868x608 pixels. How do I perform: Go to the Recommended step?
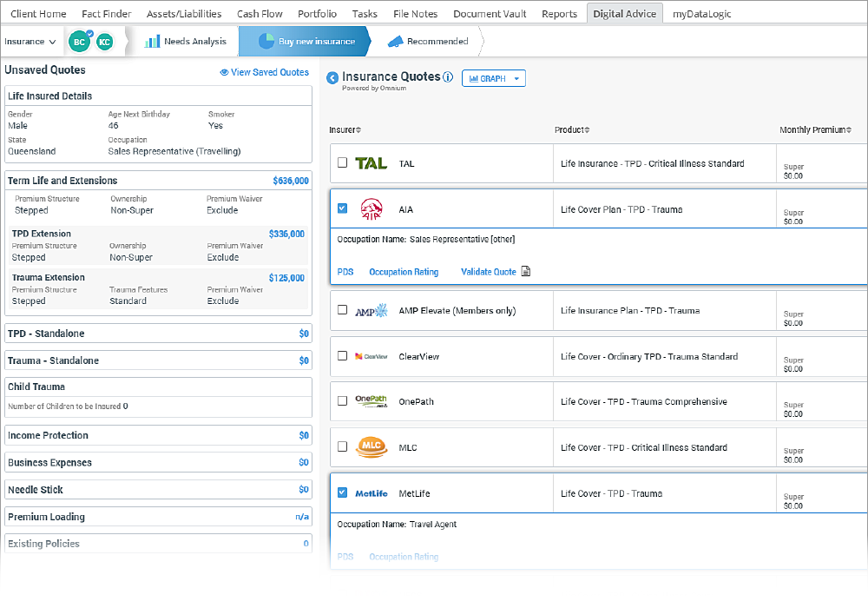click(429, 42)
